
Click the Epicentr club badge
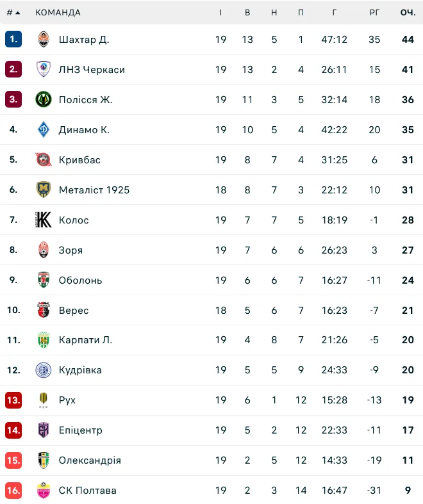[44, 430]
